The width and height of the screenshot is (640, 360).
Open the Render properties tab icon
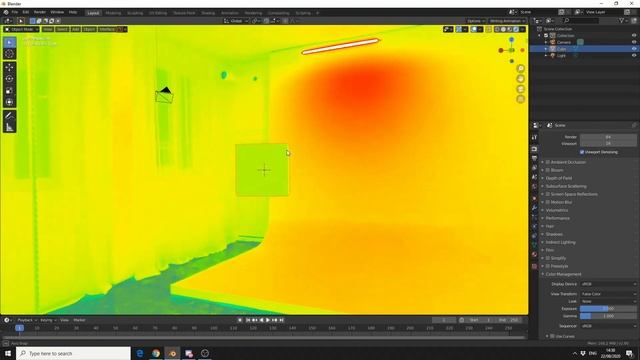click(534, 149)
